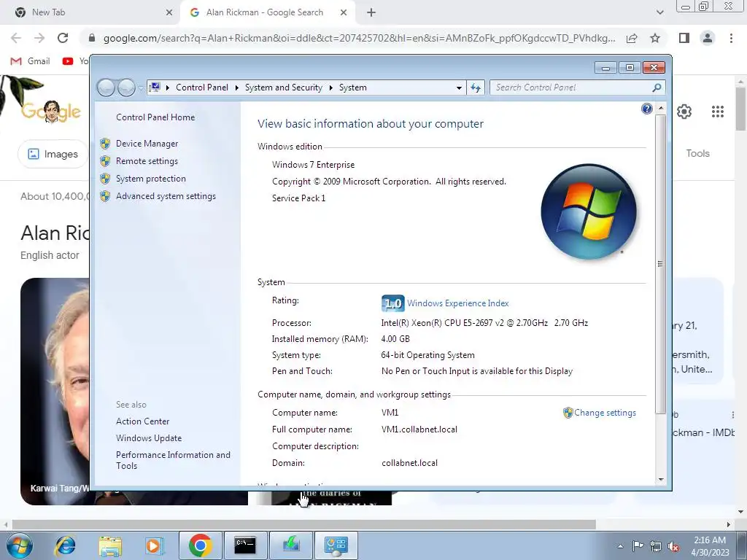Show hidden tray icons arrow
Viewport: 747px width, 560px height.
point(620,546)
